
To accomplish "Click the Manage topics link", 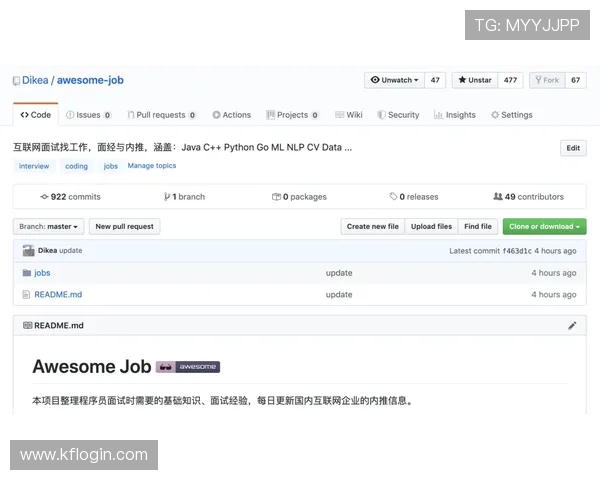I will [152, 166].
